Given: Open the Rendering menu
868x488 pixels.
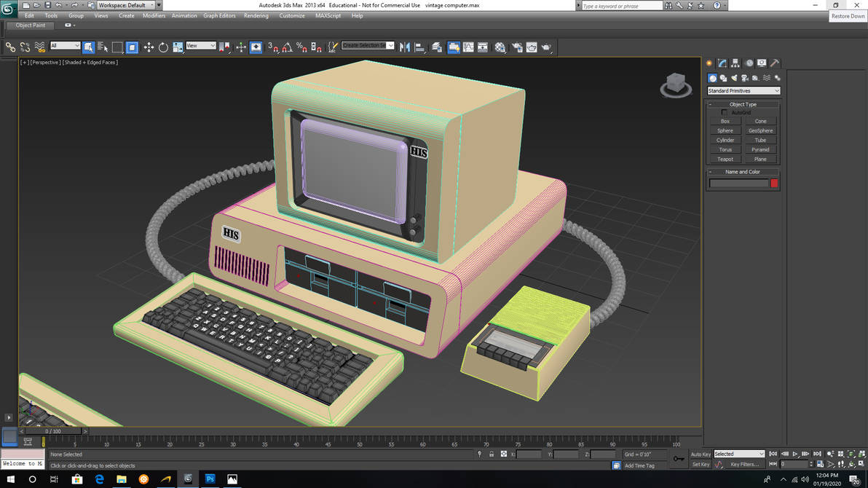Looking at the screenshot, I should tap(256, 15).
